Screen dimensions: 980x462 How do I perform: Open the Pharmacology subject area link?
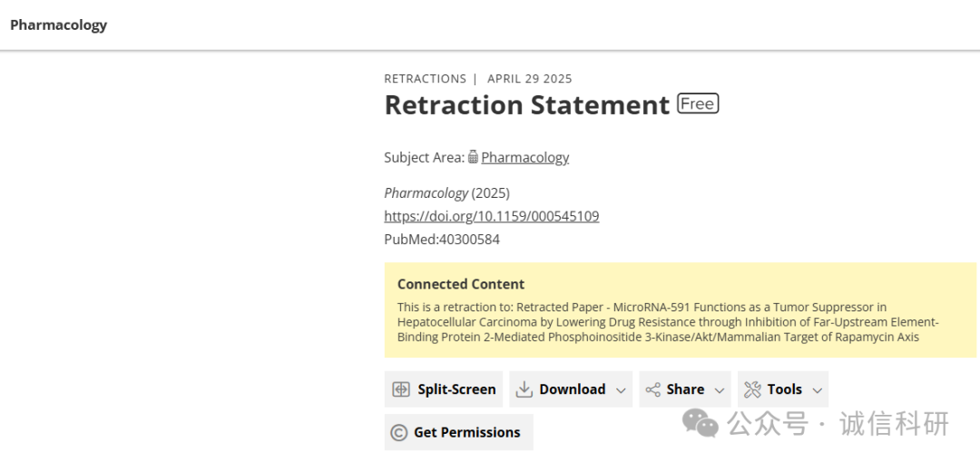(x=525, y=158)
